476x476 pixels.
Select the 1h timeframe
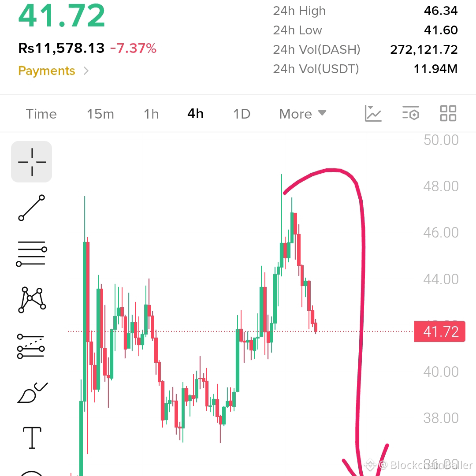pyautogui.click(x=151, y=114)
